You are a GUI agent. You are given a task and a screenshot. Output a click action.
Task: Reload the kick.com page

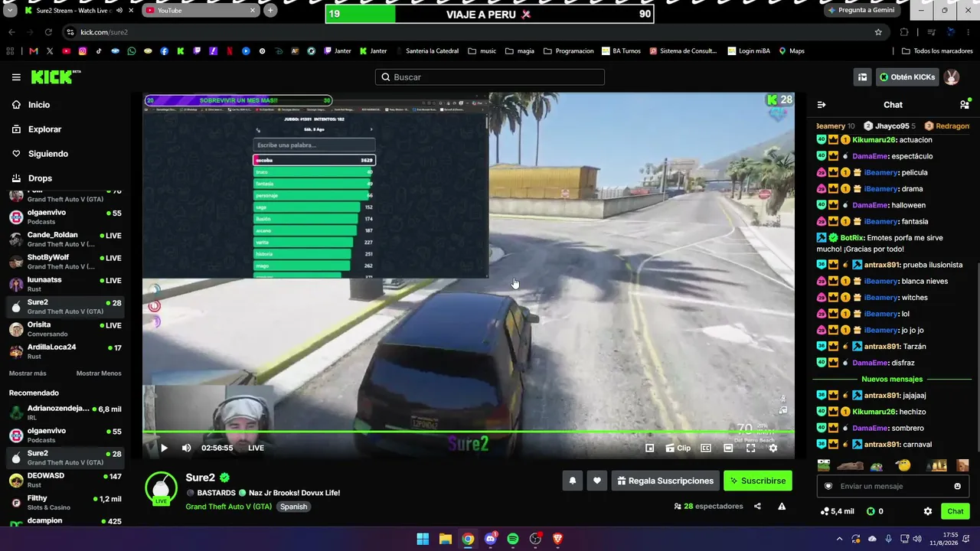tap(48, 32)
